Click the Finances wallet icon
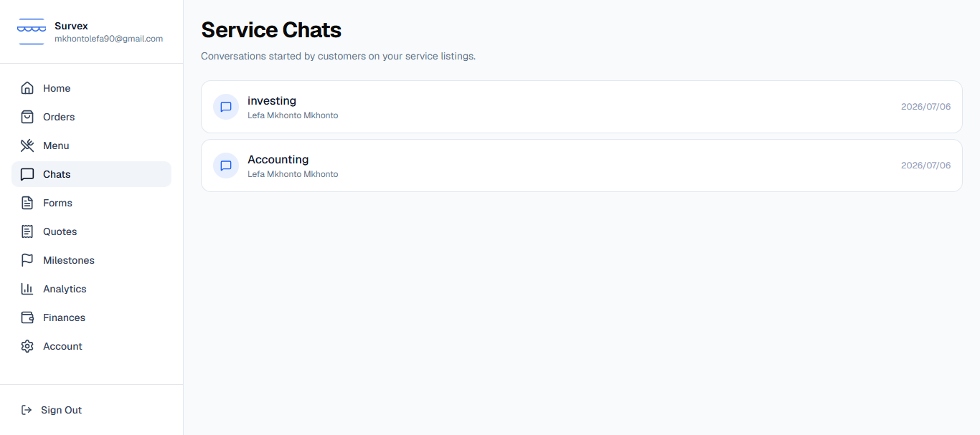The height and width of the screenshot is (435, 980). 27,317
